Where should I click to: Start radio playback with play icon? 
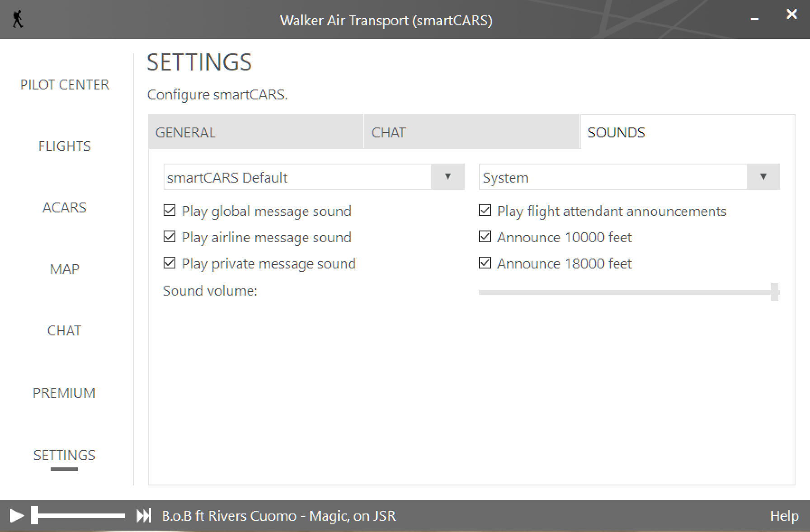[17, 516]
